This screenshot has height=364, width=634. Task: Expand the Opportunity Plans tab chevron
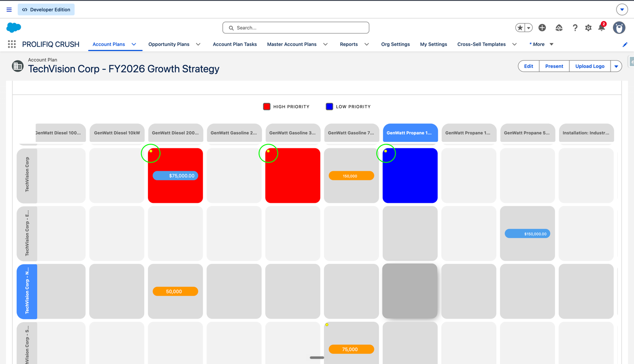tap(198, 45)
